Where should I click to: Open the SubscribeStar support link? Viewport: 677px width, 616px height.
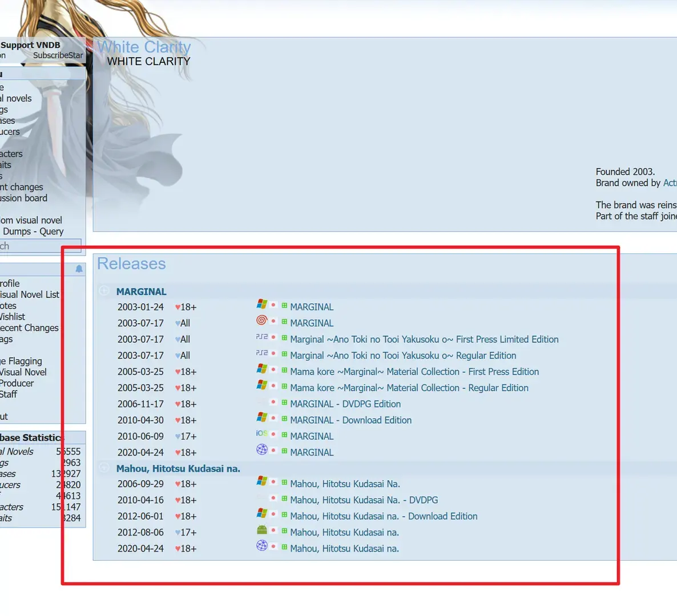tap(58, 55)
